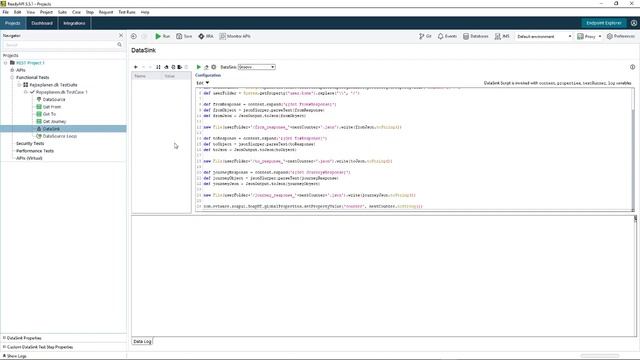Click the Name column header
The height and width of the screenshot is (360, 640).
tap(146, 76)
